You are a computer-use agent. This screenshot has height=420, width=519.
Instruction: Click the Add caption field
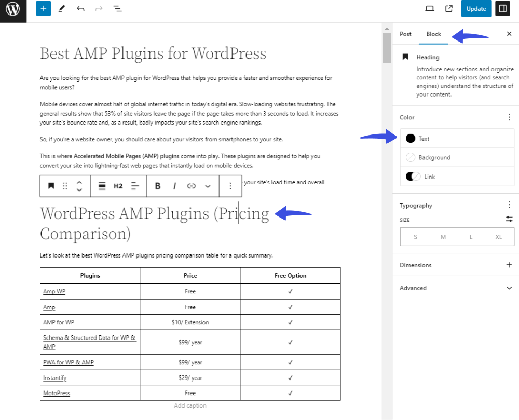(190, 405)
